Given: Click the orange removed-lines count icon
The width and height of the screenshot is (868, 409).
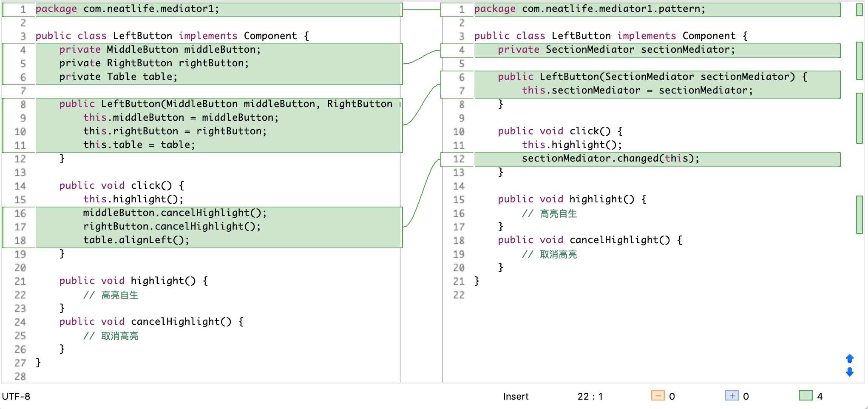Looking at the screenshot, I should 658,396.
